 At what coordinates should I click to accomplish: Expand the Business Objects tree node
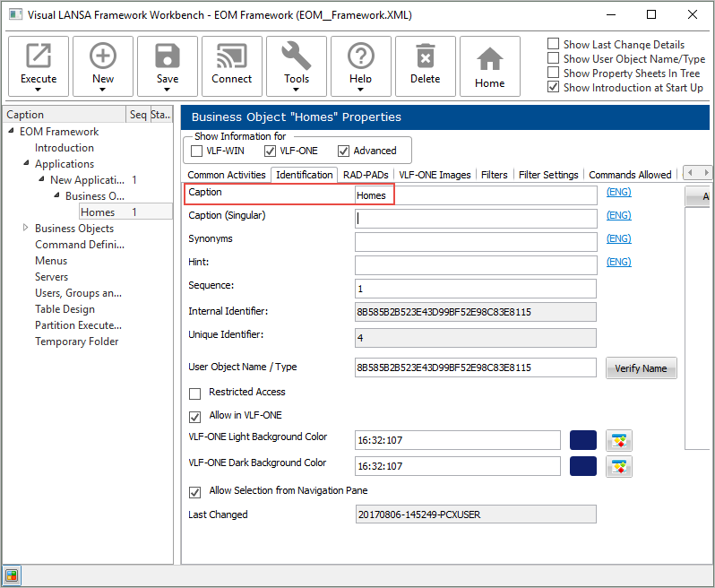tap(26, 229)
